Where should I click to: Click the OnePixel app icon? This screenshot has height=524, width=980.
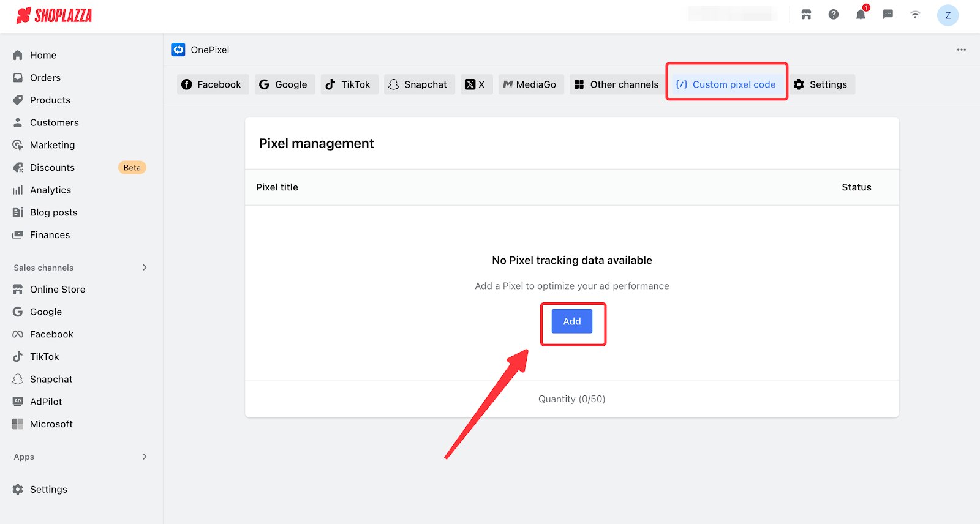[178, 50]
